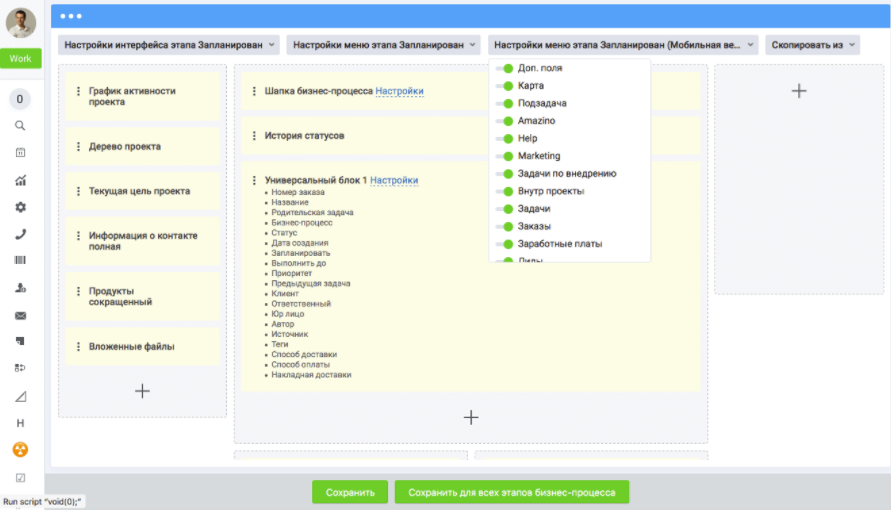The height and width of the screenshot is (510, 891).
Task: Open the user contacts icon in sidebar
Action: [x=20, y=288]
